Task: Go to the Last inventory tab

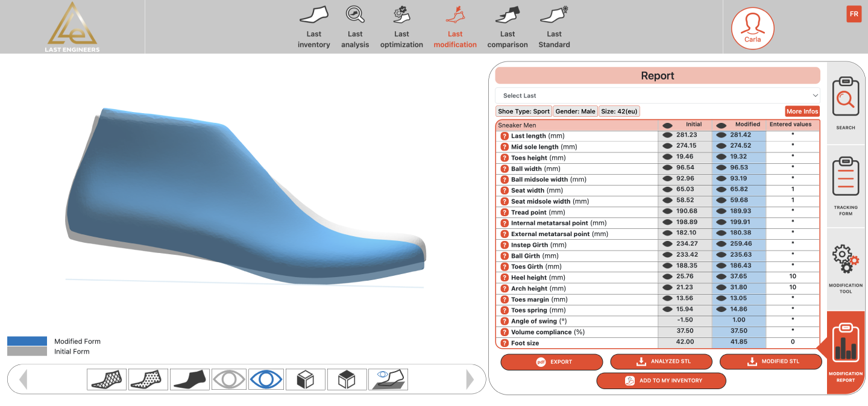Action: (x=313, y=28)
